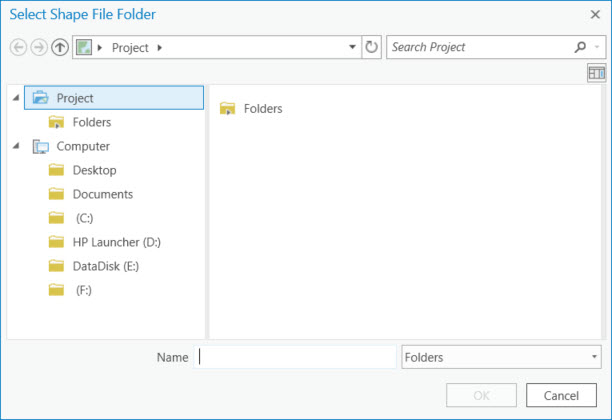Open the path history dropdown arrow
The width and height of the screenshot is (612, 420).
pyautogui.click(x=352, y=47)
